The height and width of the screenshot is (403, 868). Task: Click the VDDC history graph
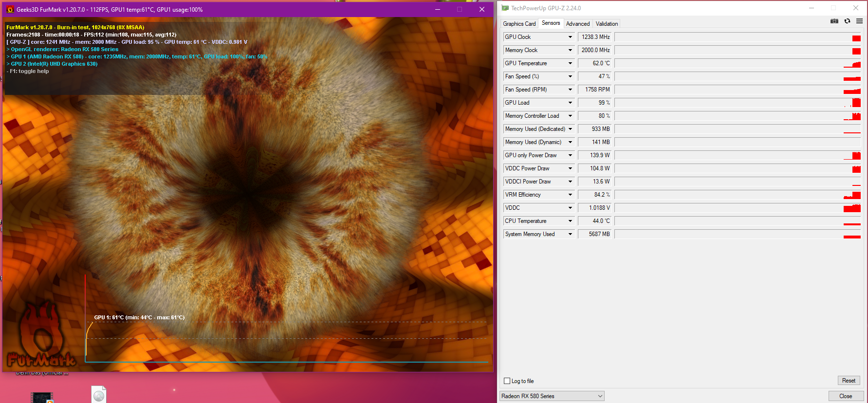(738, 208)
